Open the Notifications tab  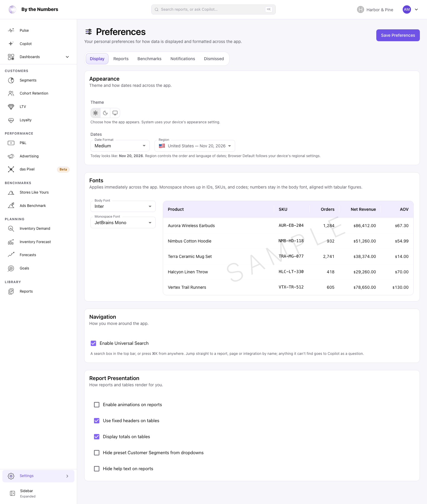point(183,59)
